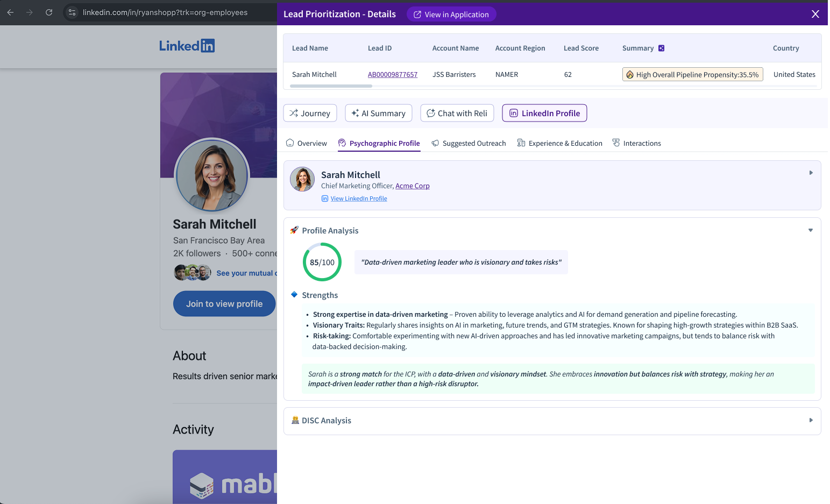This screenshot has width=830, height=504.
Task: Open lead ID AB00009877657 link
Action: coord(393,75)
